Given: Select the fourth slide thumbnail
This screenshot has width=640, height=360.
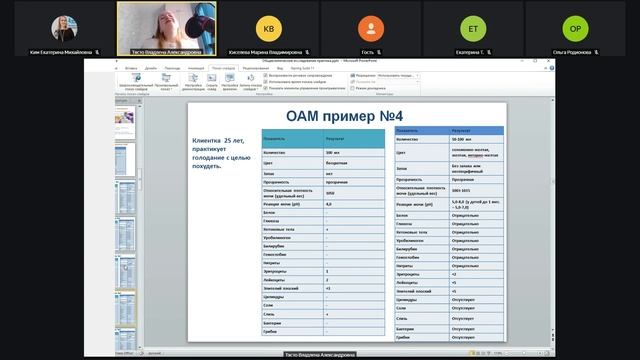Looking at the screenshot, I should [x=125, y=235].
